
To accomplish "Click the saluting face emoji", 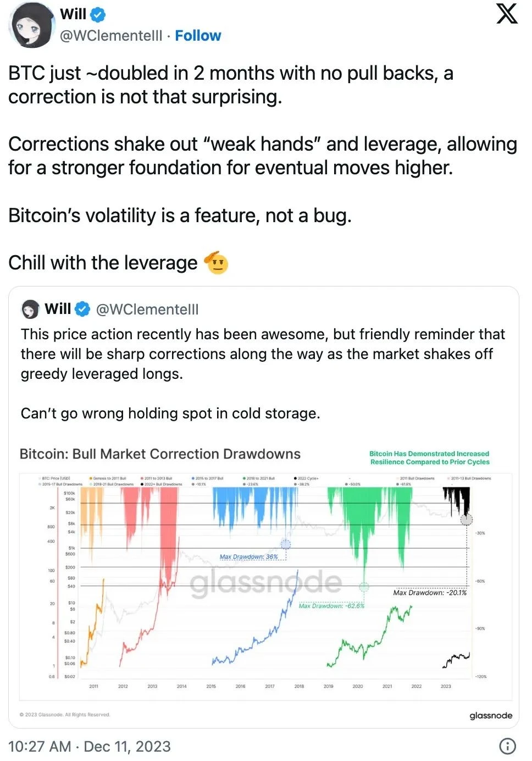I will click(216, 263).
